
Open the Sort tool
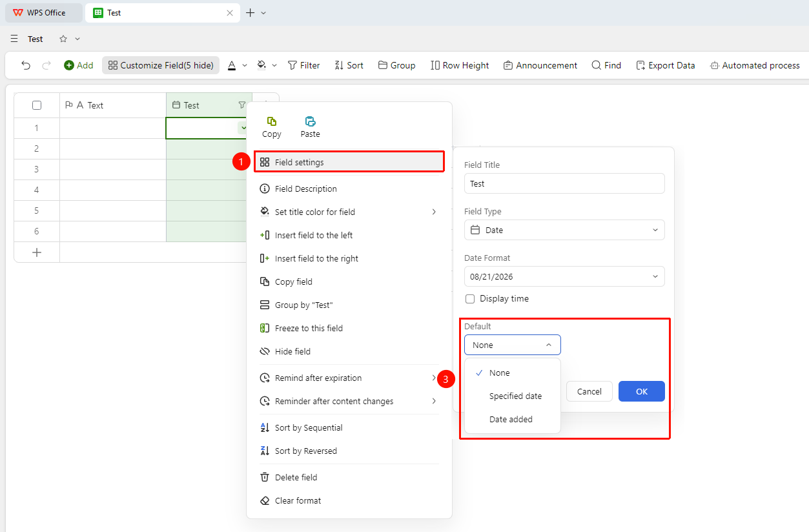coord(349,65)
